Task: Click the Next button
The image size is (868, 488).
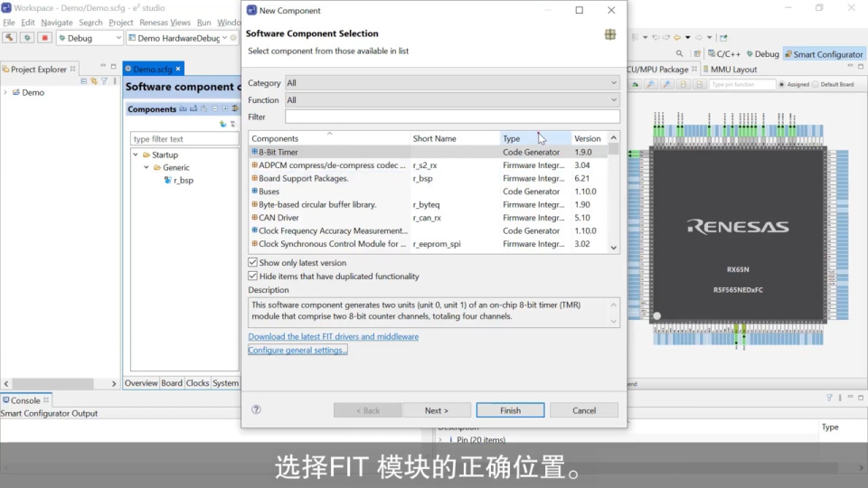Action: (436, 410)
